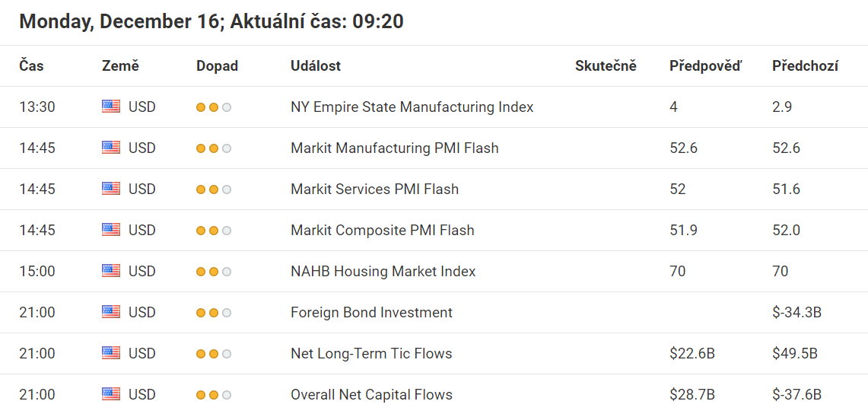
Task: Open Markit Composite PMI Flash event
Action: pyautogui.click(x=383, y=230)
